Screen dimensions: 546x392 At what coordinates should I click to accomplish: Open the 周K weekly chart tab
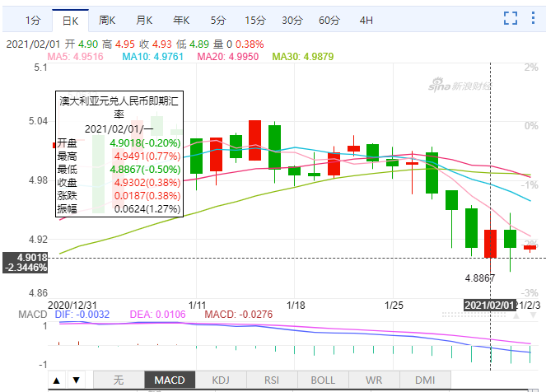[x=107, y=21]
